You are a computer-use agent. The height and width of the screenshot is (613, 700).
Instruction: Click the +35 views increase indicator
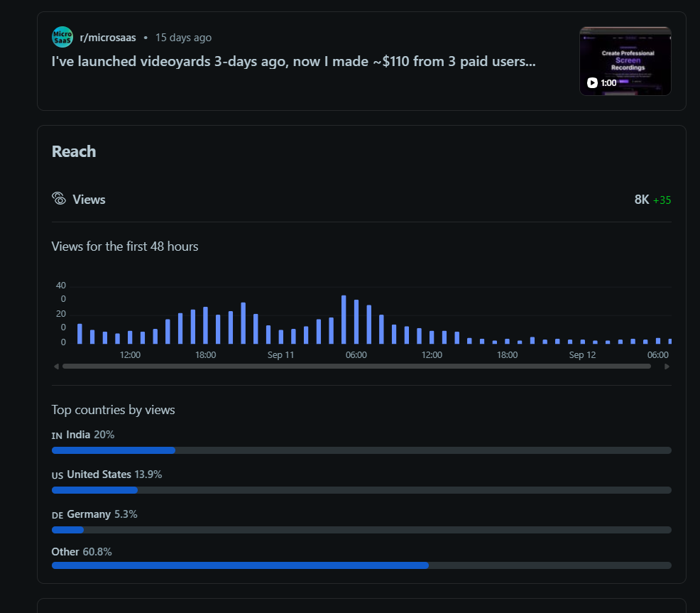662,200
